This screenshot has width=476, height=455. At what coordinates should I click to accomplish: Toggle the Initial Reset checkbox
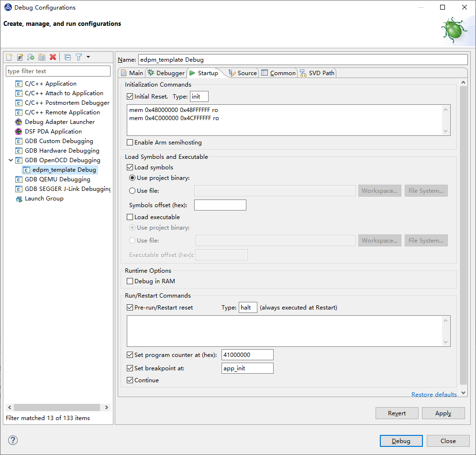click(130, 97)
